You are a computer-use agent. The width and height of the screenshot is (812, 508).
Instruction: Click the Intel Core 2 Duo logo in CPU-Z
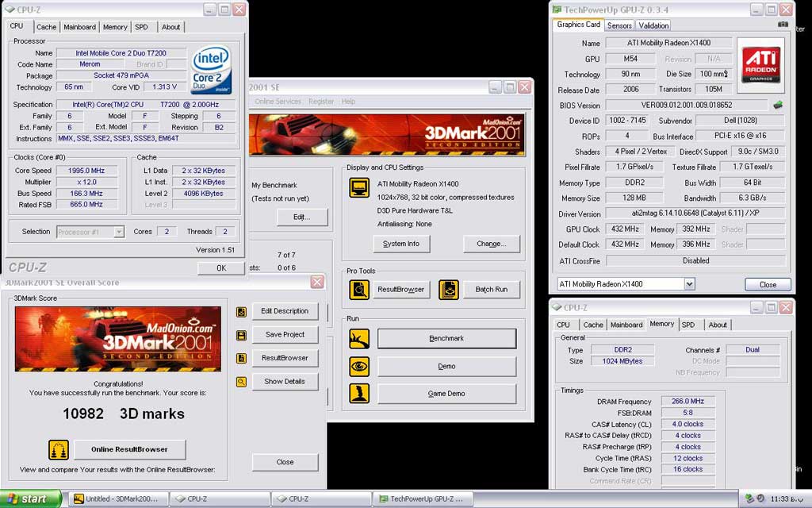coord(211,71)
